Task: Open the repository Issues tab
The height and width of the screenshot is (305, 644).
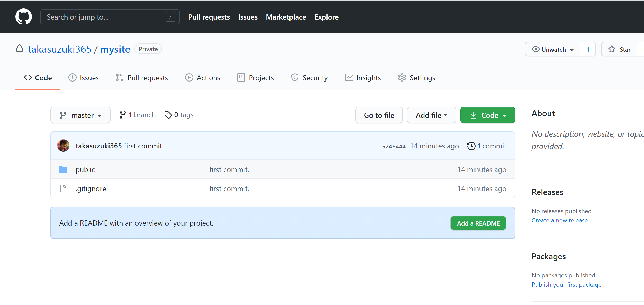Action: (x=84, y=78)
